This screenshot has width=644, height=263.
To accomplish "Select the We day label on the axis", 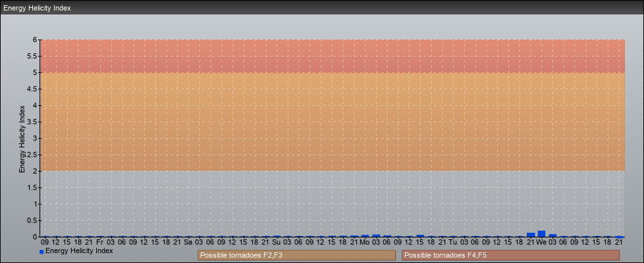I will point(541,242).
